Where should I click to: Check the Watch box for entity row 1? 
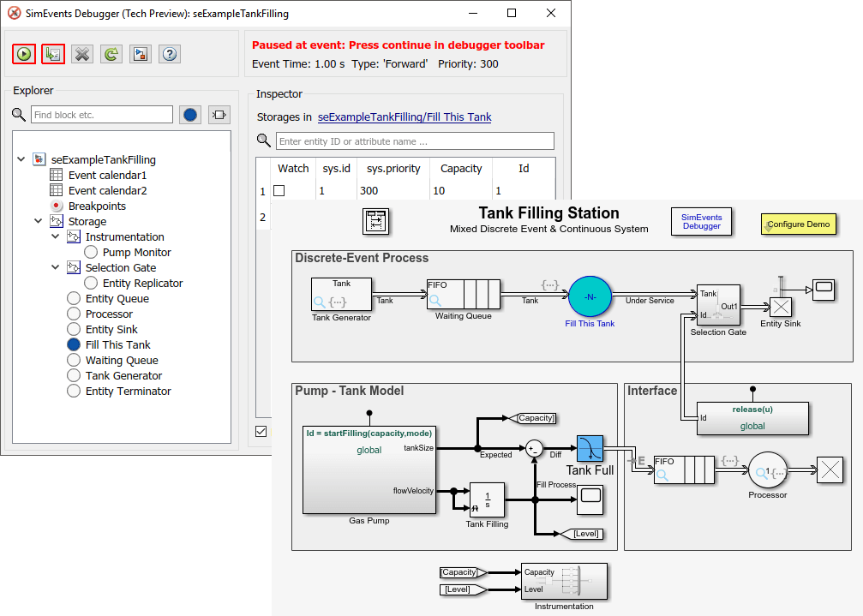point(279,190)
